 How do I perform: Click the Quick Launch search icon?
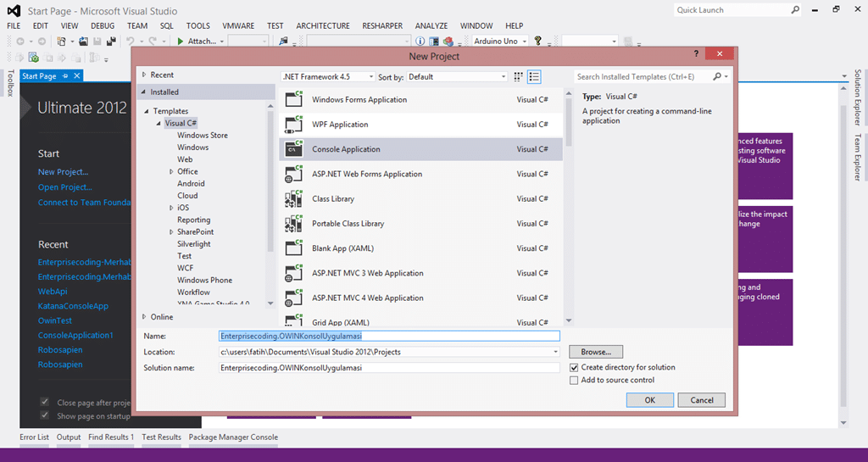click(795, 10)
